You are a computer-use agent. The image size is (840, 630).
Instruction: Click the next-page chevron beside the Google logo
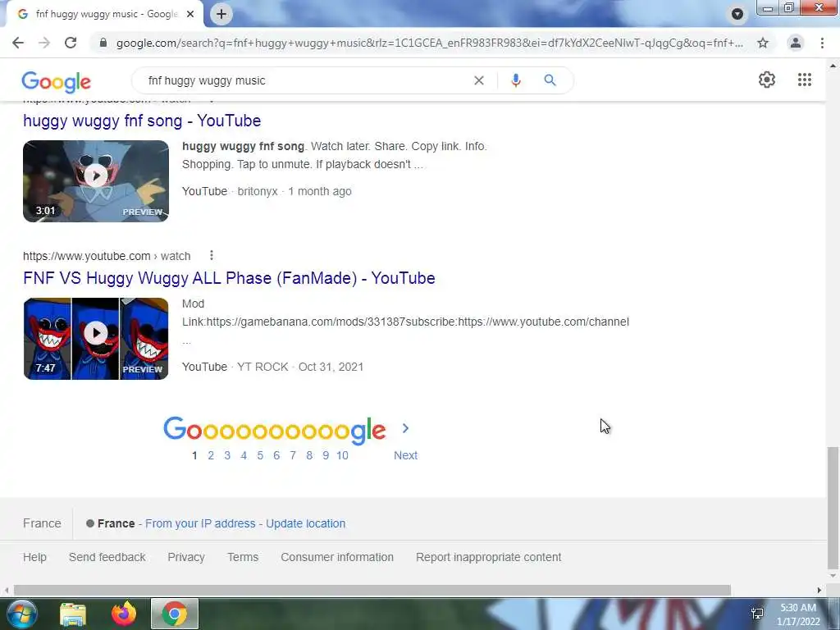(x=405, y=428)
